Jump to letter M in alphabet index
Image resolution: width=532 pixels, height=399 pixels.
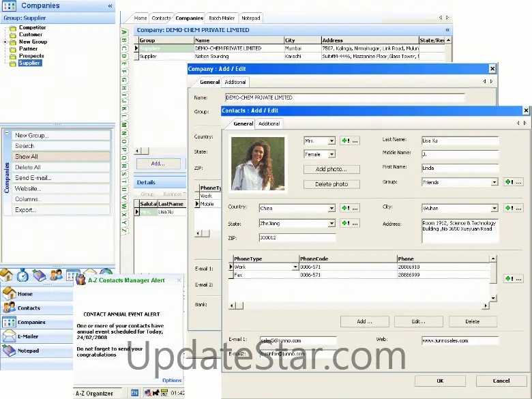124,125
